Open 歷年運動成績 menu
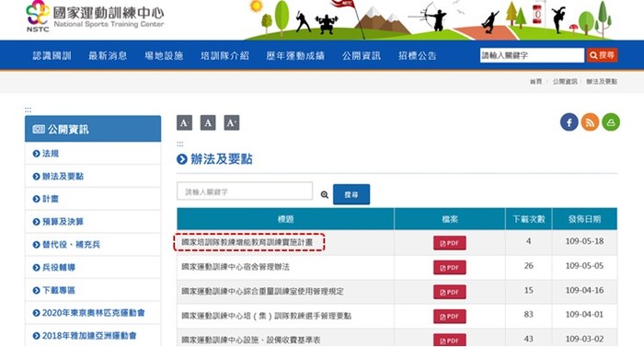This screenshot has height=347, width=644. point(295,55)
